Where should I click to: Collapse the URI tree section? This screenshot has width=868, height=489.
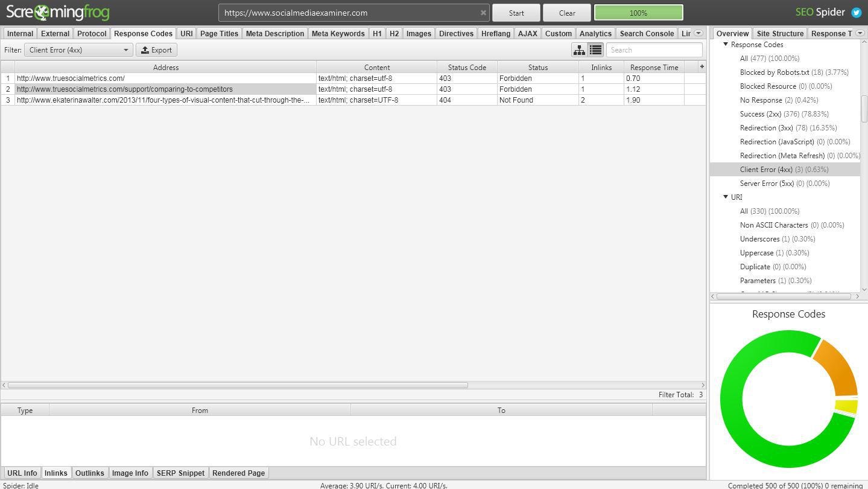pos(726,197)
